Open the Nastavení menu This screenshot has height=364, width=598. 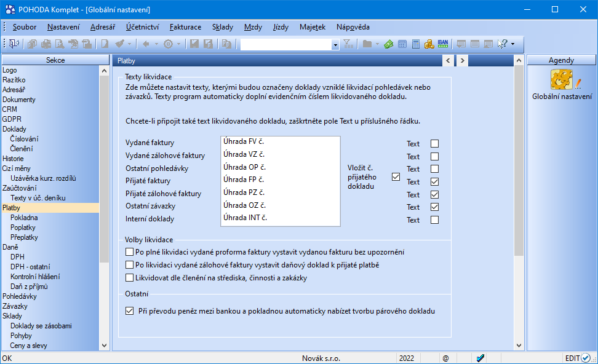point(64,27)
